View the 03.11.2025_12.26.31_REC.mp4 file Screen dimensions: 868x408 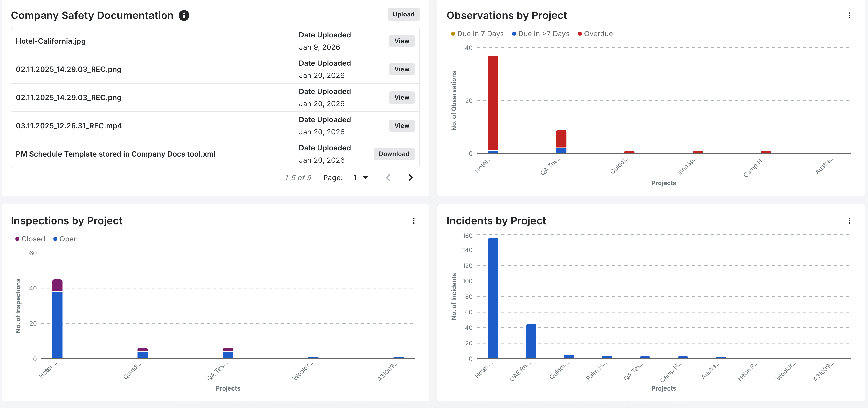click(402, 126)
